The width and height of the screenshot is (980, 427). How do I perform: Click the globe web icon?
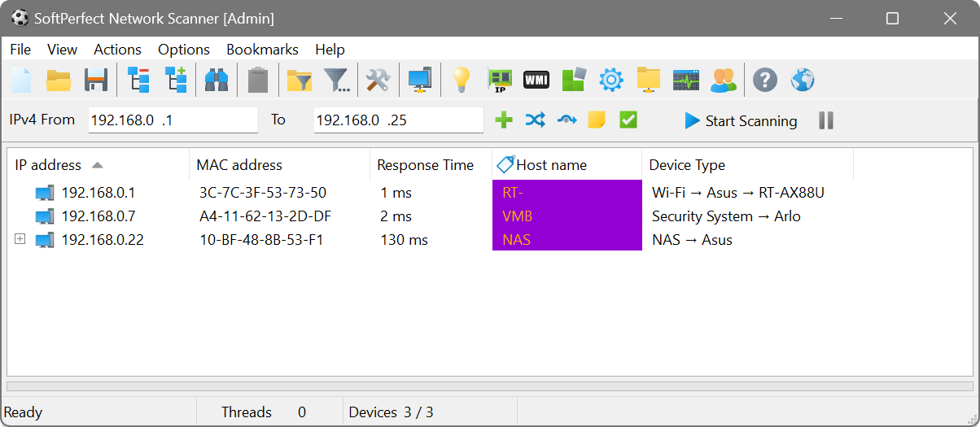(803, 80)
